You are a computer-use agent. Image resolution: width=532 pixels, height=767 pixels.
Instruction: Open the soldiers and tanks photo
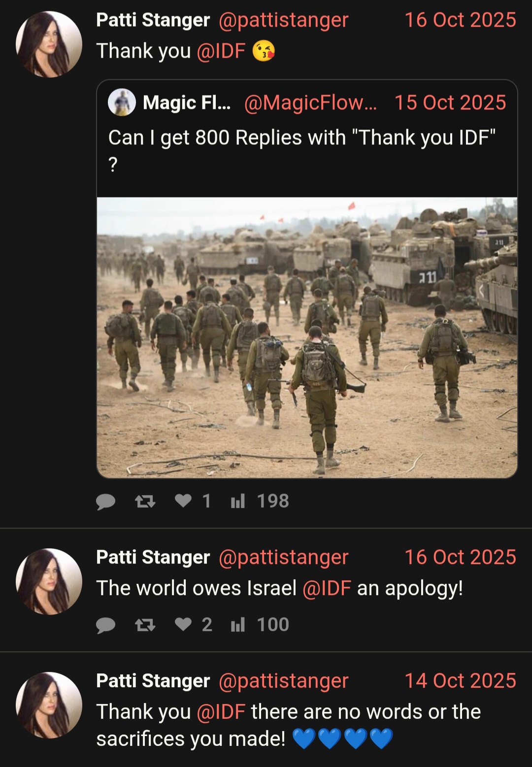pyautogui.click(x=307, y=337)
